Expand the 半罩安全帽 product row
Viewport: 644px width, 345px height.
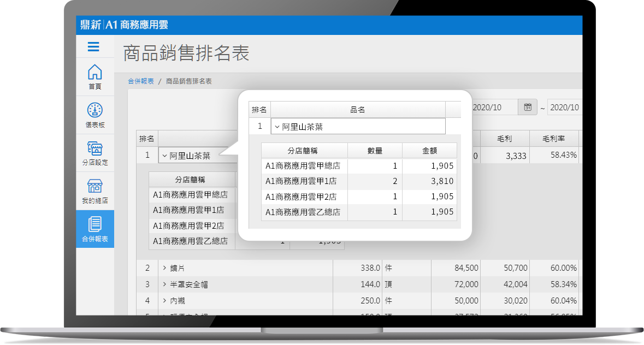tap(164, 284)
